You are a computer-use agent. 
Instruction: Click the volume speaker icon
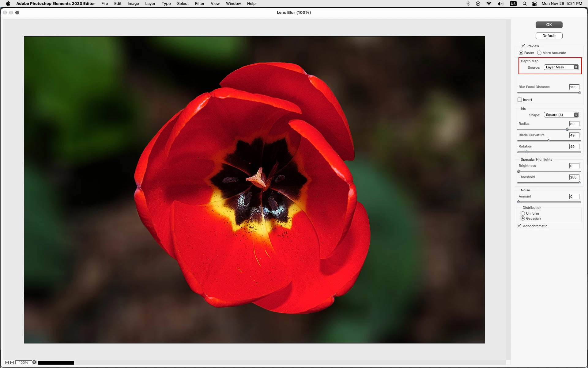tap(500, 4)
